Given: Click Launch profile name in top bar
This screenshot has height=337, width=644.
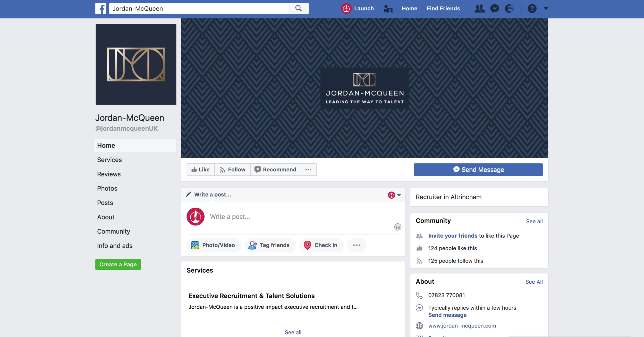Looking at the screenshot, I should point(364,9).
